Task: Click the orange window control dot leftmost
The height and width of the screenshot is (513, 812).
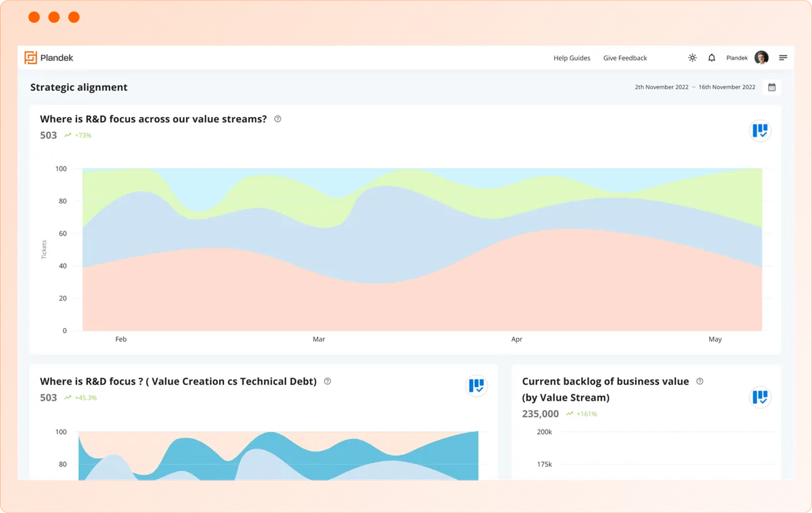Action: point(34,18)
